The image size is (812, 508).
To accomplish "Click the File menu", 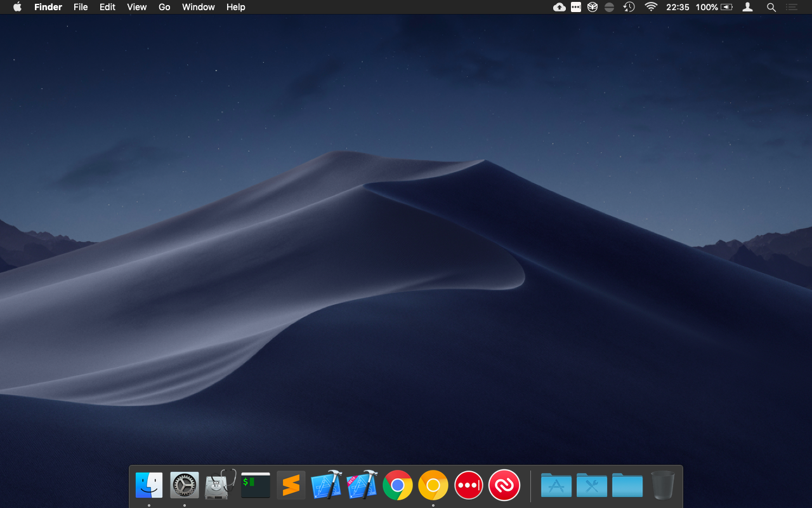I will [81, 7].
